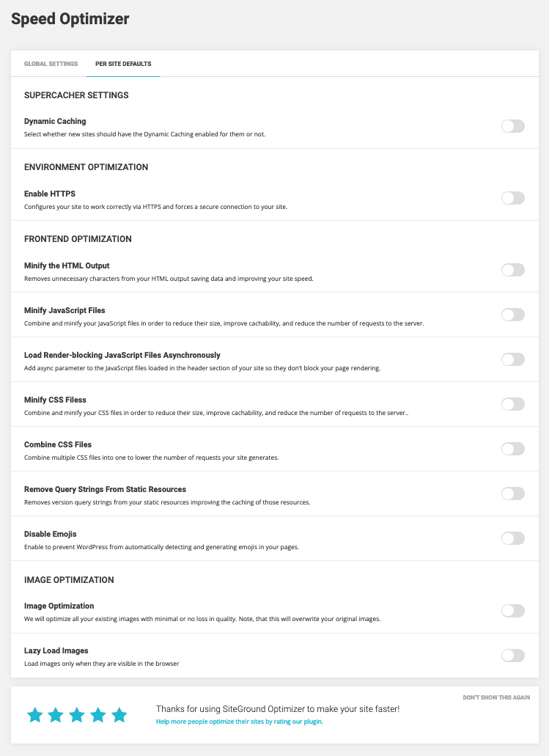The width and height of the screenshot is (549, 756).
Task: Switch on Disable Emojis
Action: click(x=513, y=538)
